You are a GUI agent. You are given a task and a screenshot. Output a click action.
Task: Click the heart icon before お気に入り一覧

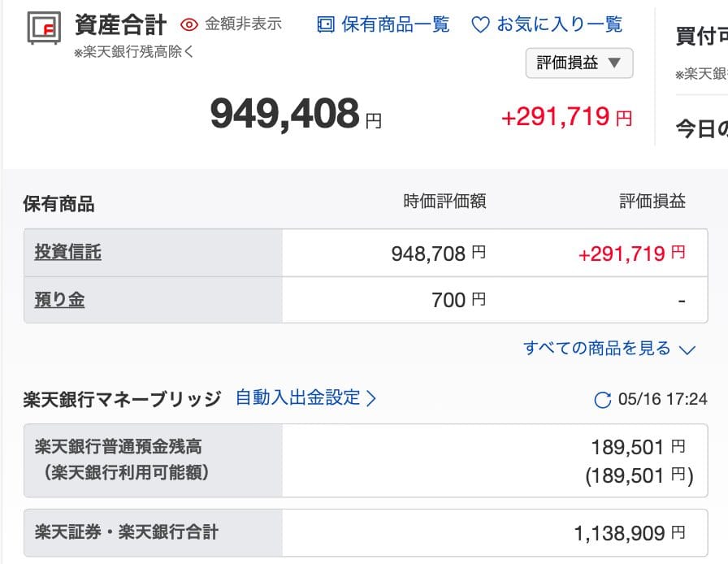[480, 25]
